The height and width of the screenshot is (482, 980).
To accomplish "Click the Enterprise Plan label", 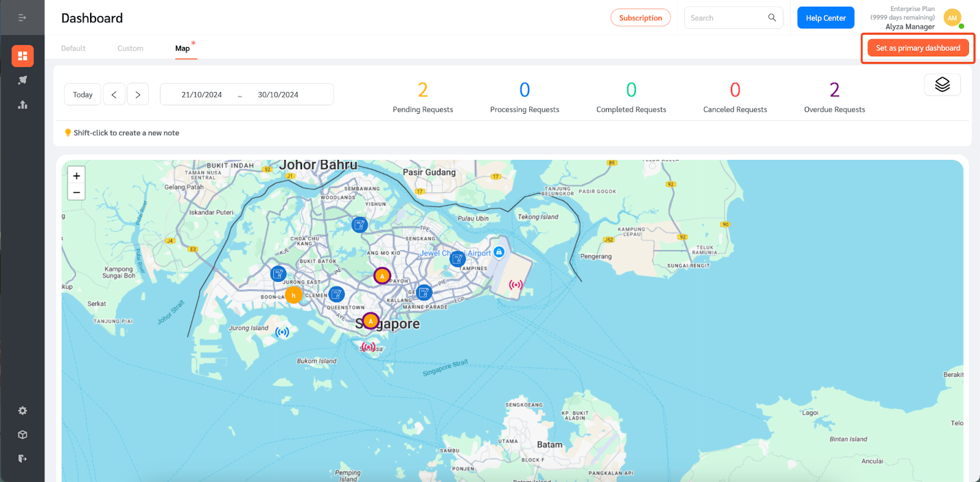I will (913, 9).
